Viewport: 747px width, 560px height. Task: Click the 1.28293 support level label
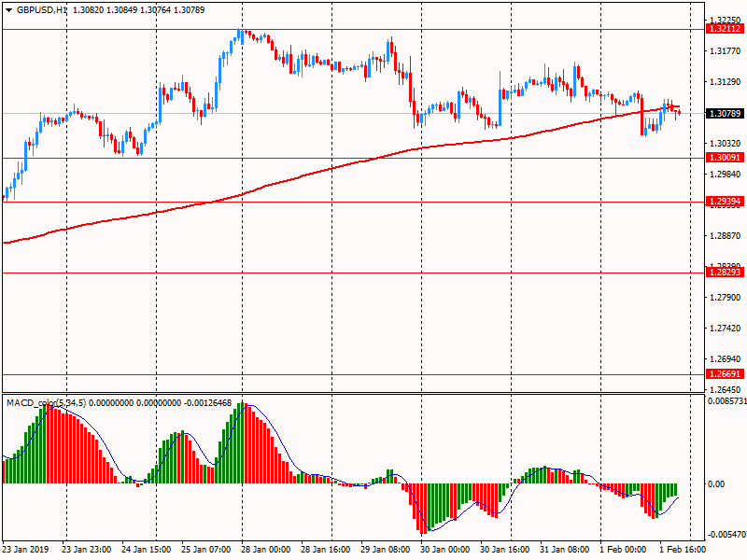(724, 273)
